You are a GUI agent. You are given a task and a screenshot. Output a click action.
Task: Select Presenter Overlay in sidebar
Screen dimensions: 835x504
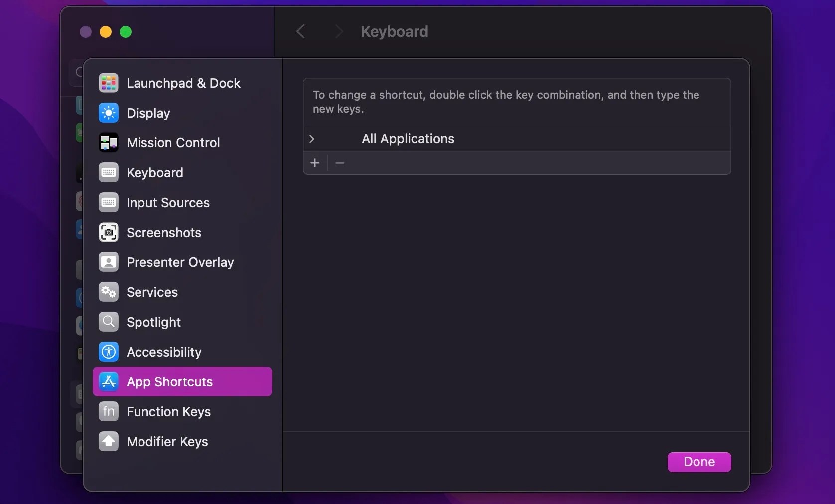(x=180, y=262)
